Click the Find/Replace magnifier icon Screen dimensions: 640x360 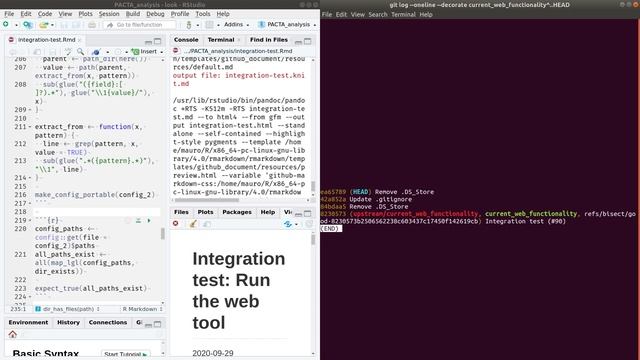point(80,52)
